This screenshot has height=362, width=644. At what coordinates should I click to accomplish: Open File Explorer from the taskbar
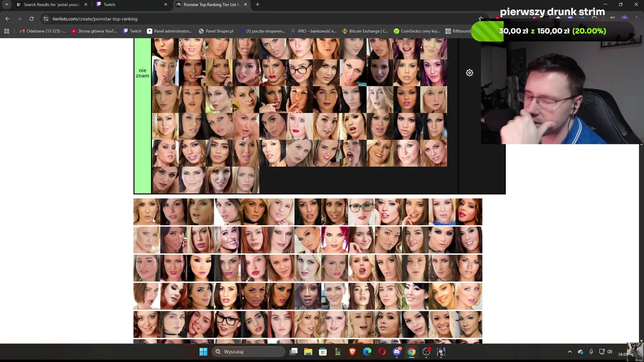(308, 351)
